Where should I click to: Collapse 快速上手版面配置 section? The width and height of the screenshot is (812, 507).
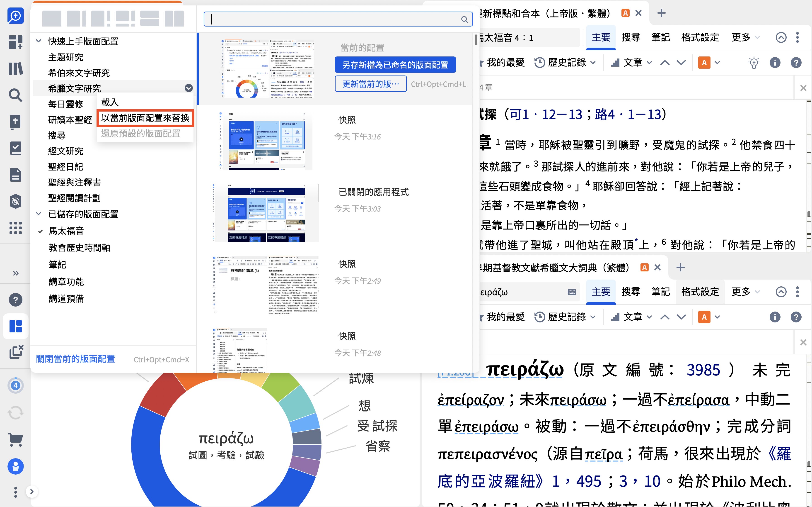pyautogui.click(x=39, y=41)
